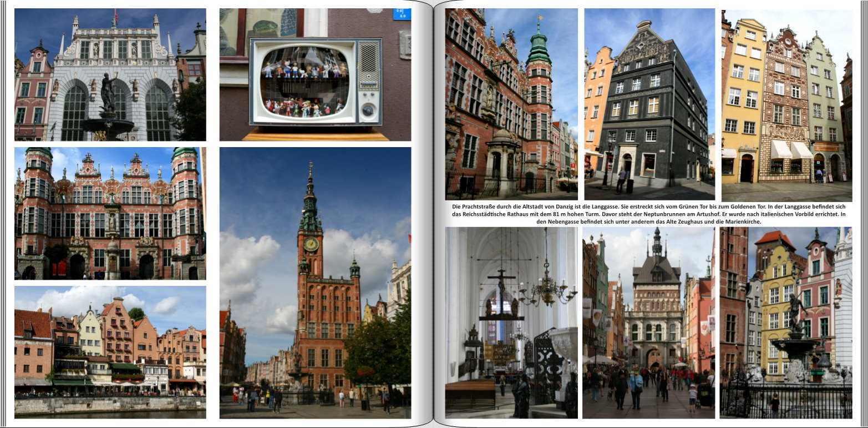Click the German caption paragraph about Langgasse
This screenshot has width=868, height=428.
tap(648, 214)
